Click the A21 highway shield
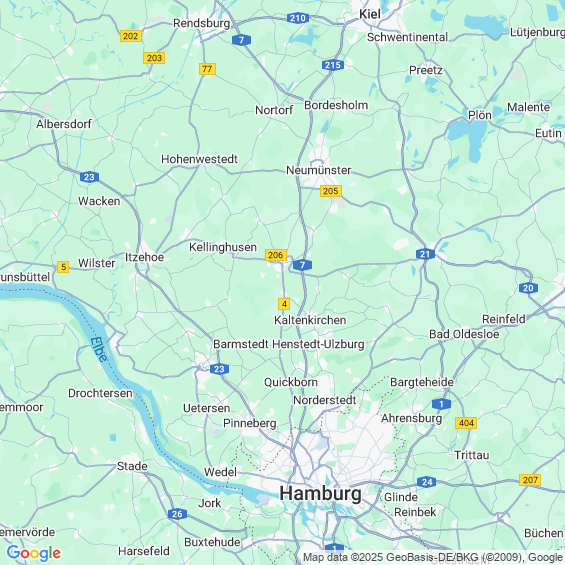The image size is (565, 565). click(425, 254)
